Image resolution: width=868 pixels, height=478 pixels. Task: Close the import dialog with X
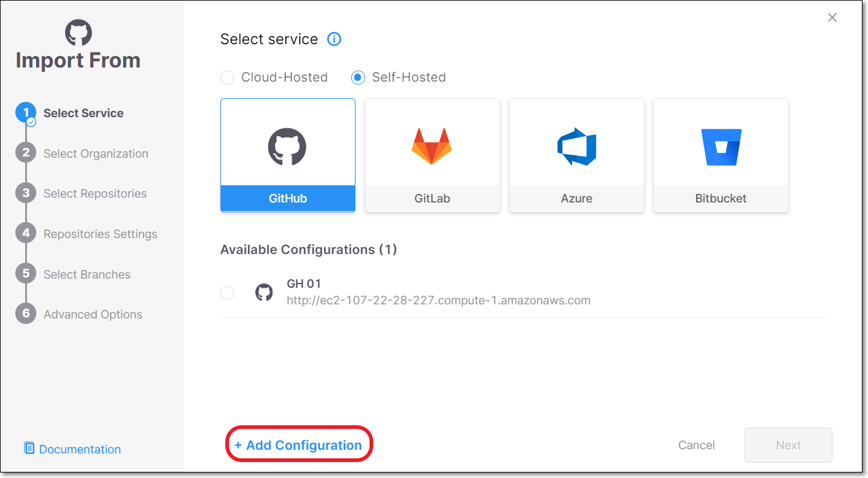coord(832,18)
